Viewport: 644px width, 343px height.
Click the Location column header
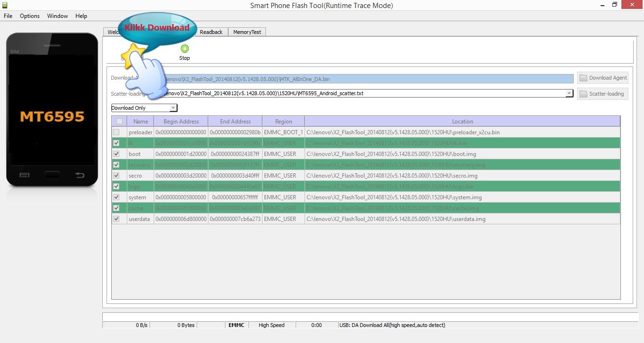point(462,121)
